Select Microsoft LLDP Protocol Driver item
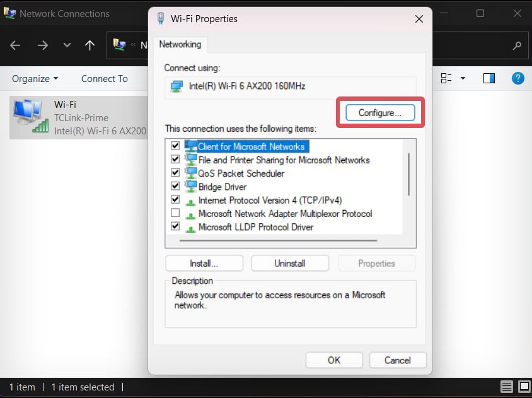The height and width of the screenshot is (398, 532). (x=256, y=227)
